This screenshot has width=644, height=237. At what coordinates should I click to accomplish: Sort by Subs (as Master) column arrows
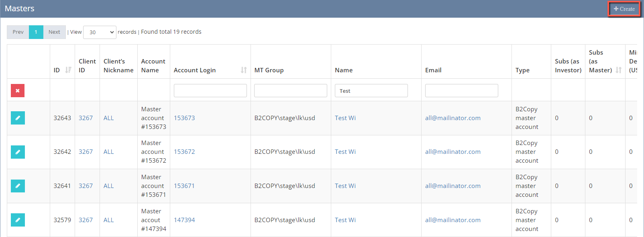(619, 70)
